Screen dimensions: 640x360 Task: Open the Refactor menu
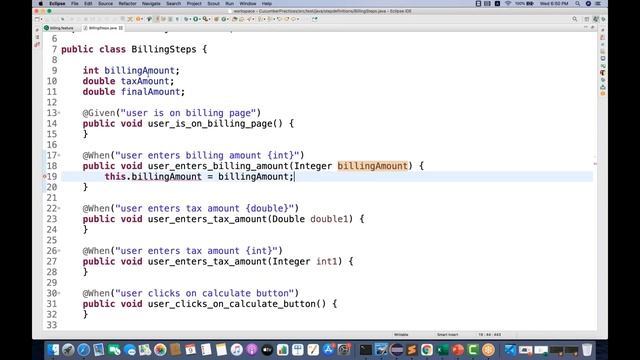[x=127, y=3]
